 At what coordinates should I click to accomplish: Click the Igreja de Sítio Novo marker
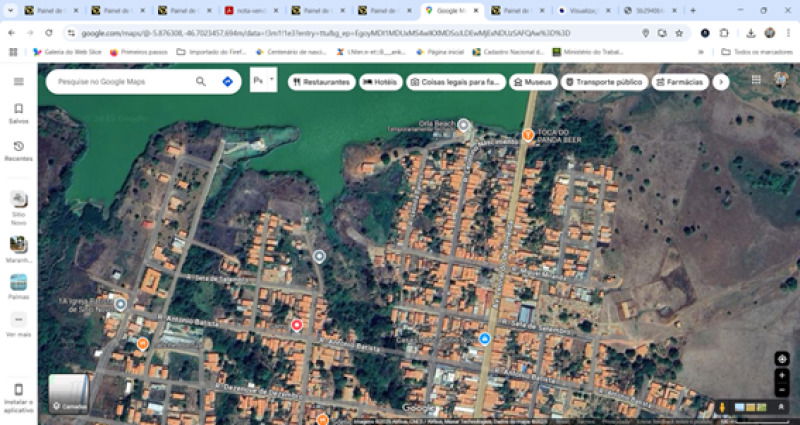pos(120,305)
